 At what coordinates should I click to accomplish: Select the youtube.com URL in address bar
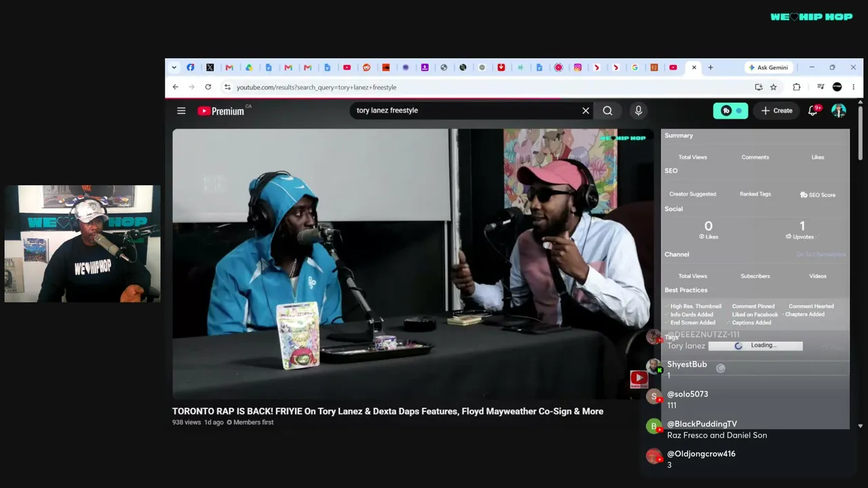[317, 87]
